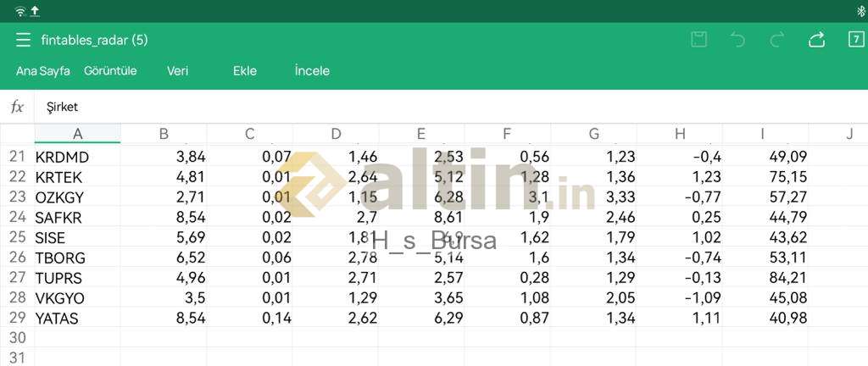Open the Görüntüle tab
Image resolution: width=868 pixels, height=366 pixels.
pos(110,71)
